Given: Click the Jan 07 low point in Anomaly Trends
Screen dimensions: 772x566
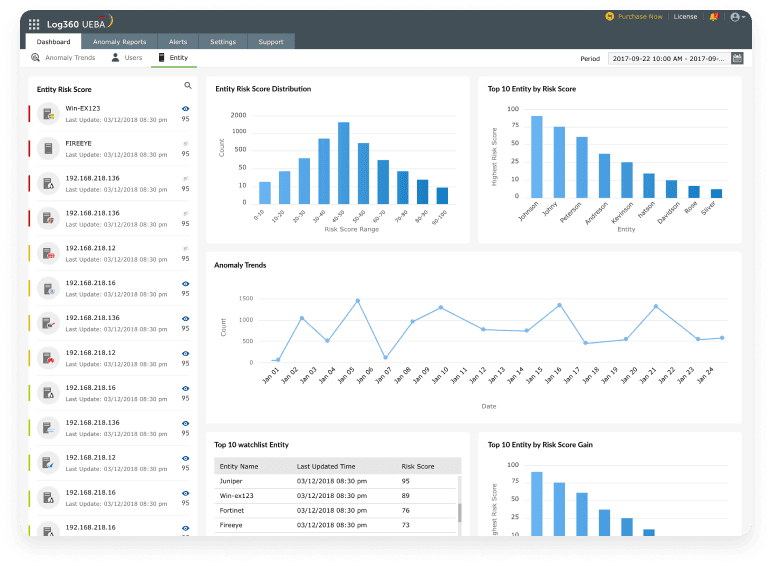Looking at the screenshot, I should click(386, 358).
